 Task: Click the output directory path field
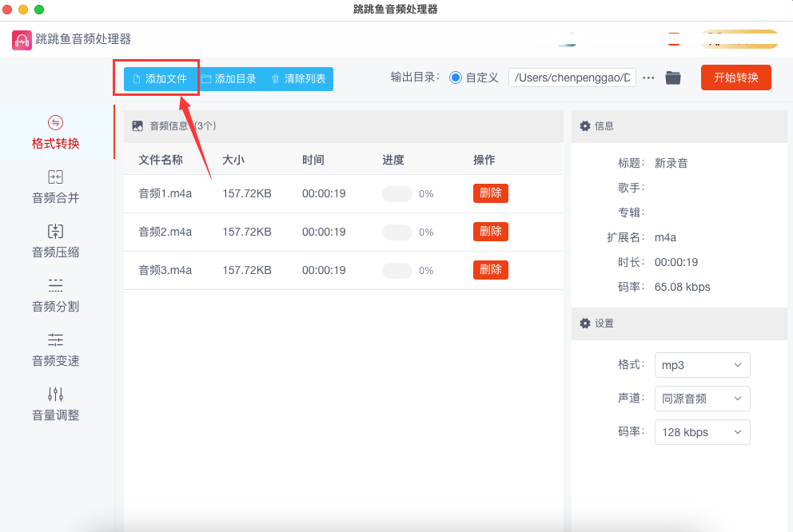tap(572, 77)
